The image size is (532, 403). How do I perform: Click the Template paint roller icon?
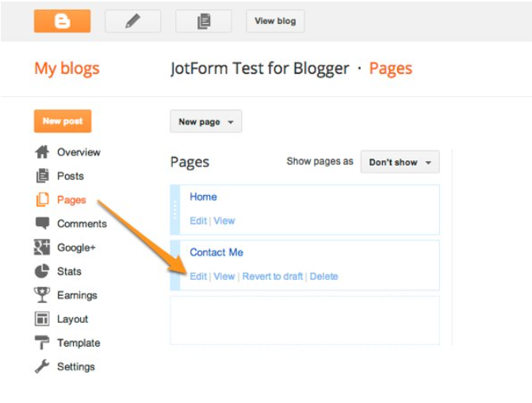point(42,342)
